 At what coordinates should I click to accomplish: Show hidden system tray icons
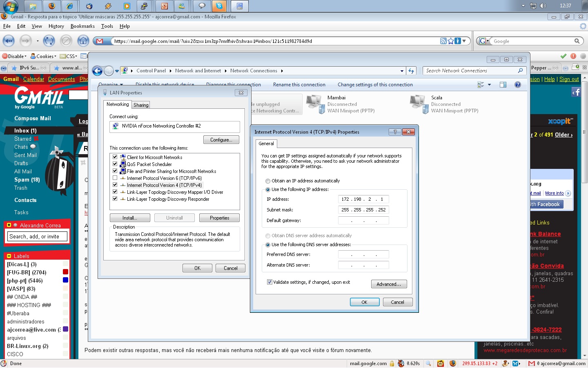point(523,6)
